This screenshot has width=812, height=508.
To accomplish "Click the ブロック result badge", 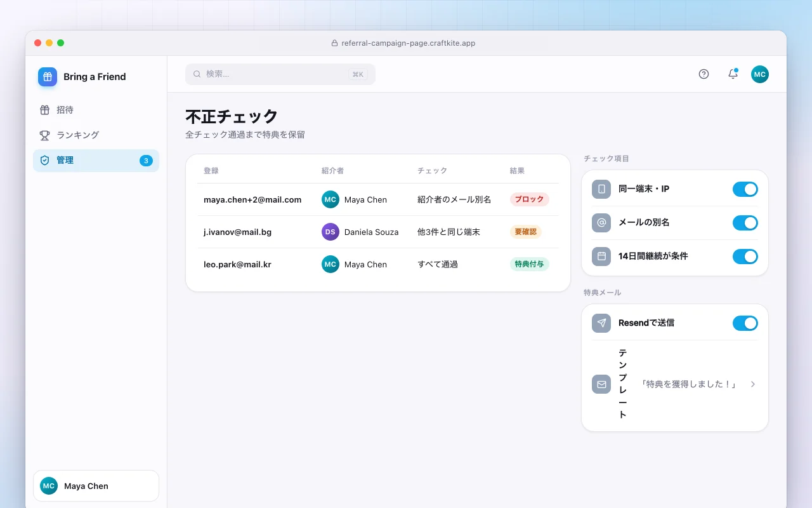I will 529,199.
